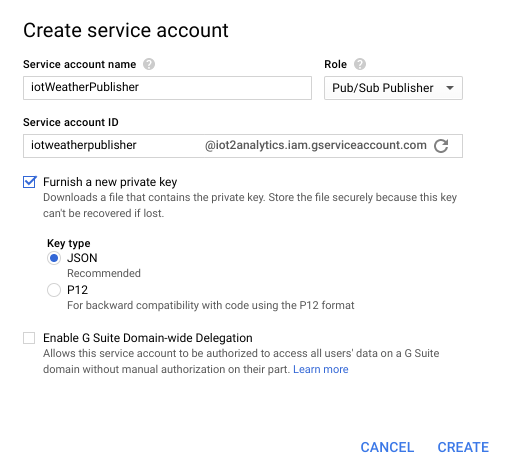Click refresh icon in Service account ID field
The height and width of the screenshot is (471, 508).
pos(441,146)
